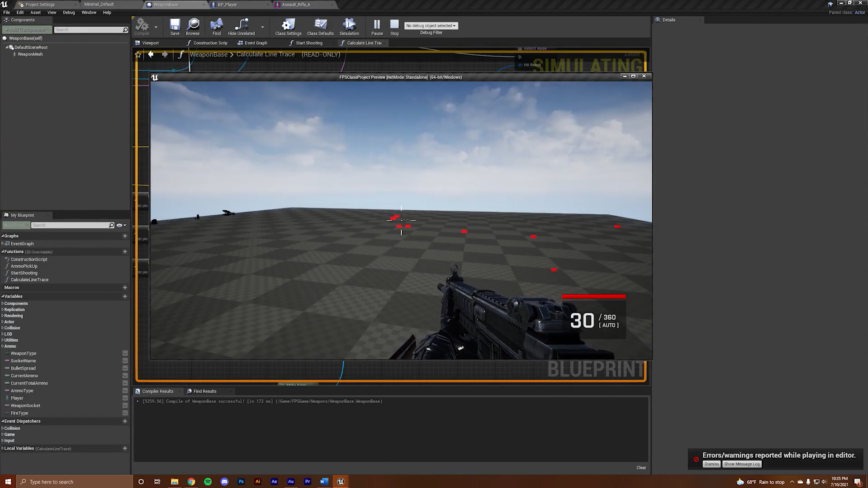Toggle the bookmark star icon

[138, 54]
